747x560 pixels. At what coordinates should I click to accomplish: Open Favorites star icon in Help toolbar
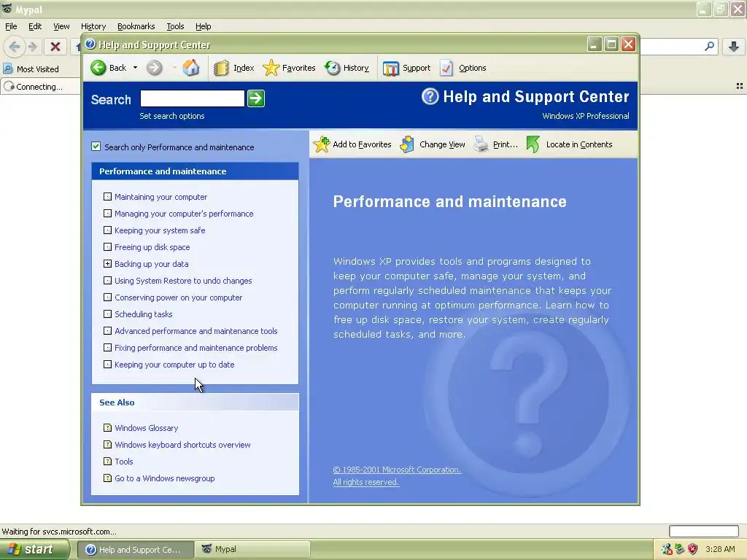[271, 68]
